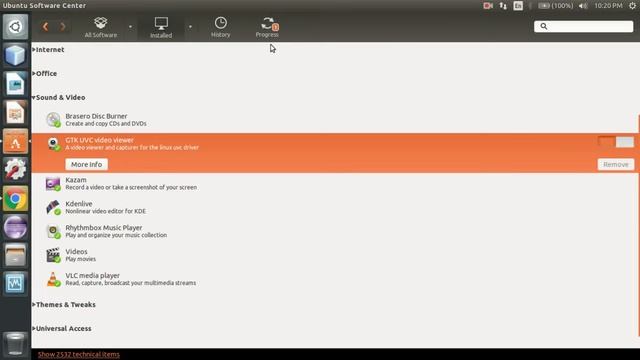Open the keyboard layout indicator
The height and width of the screenshot is (360, 640).
point(518,6)
